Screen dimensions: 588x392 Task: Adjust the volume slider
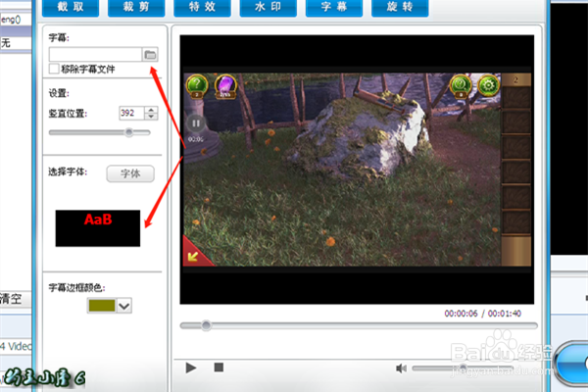coord(464,367)
